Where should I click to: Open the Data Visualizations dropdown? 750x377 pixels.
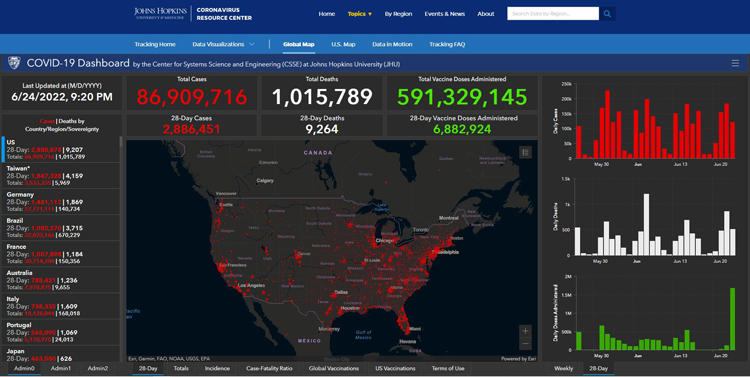[x=223, y=44]
